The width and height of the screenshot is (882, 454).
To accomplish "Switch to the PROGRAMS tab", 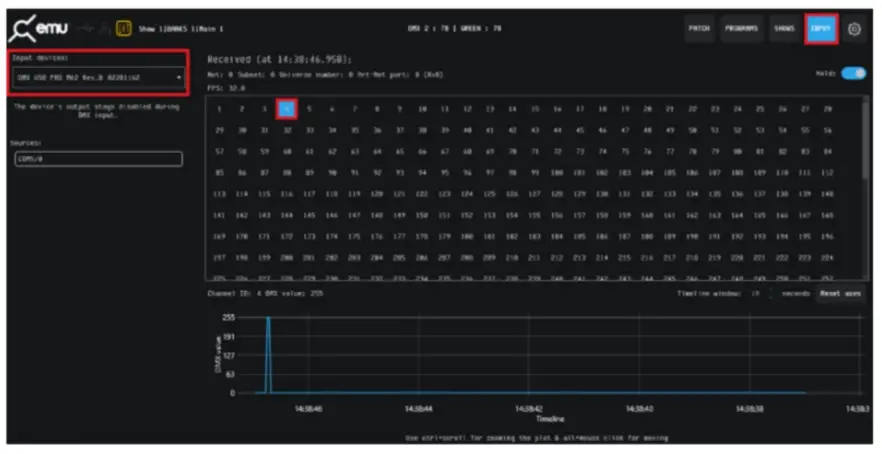I will [741, 28].
